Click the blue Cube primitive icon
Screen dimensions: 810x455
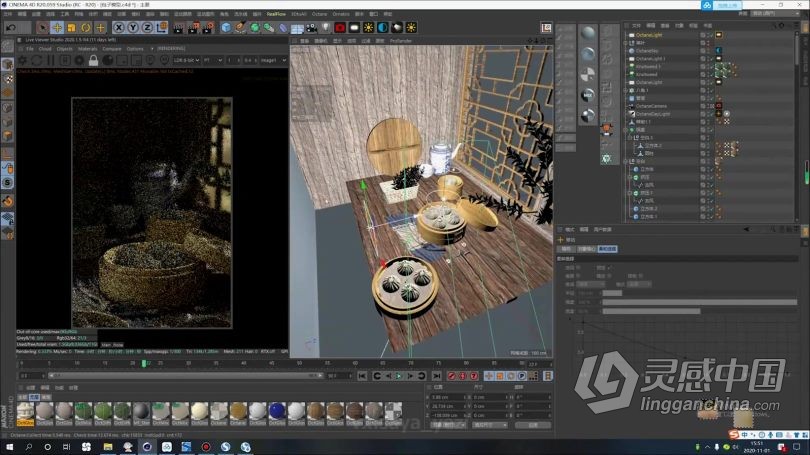tap(226, 28)
